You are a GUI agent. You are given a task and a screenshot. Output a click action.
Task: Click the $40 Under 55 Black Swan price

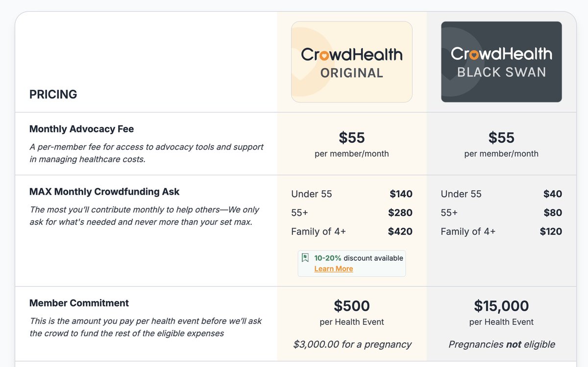(553, 194)
